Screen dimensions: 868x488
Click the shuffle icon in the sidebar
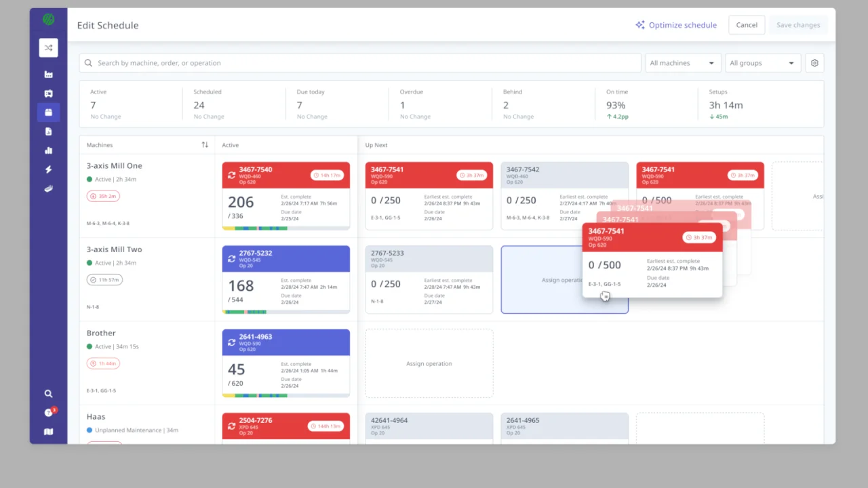[x=48, y=47]
